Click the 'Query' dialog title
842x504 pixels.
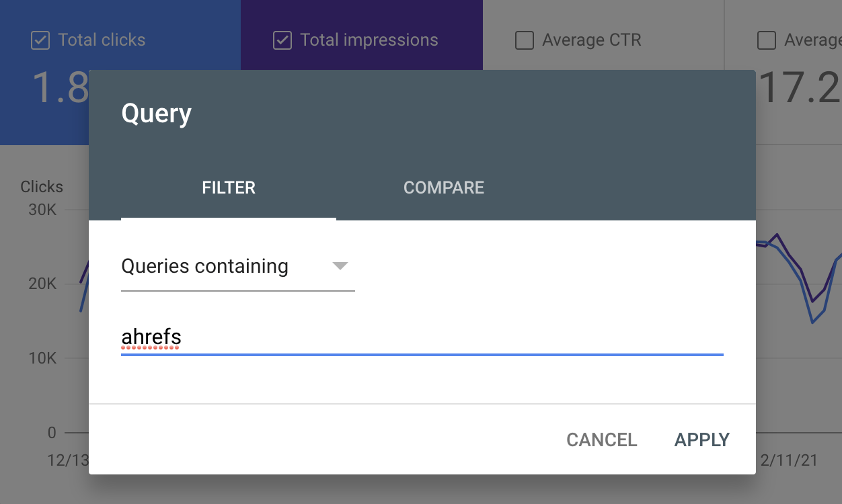(157, 113)
